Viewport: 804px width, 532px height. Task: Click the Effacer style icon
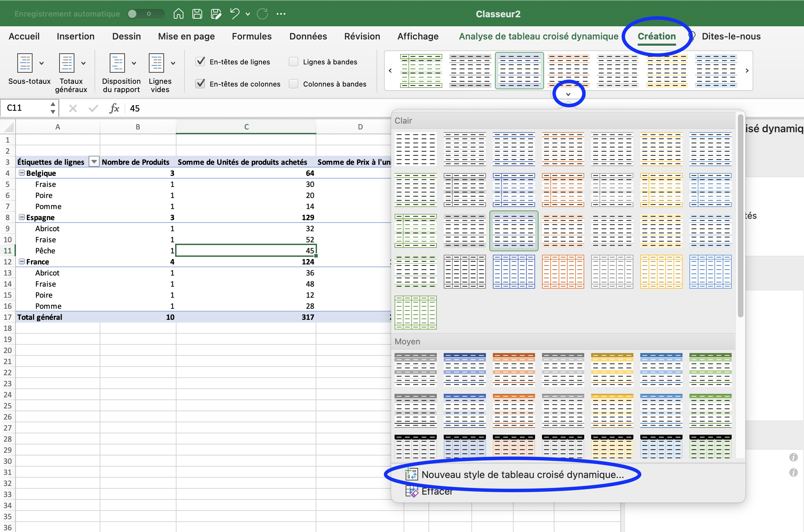click(412, 492)
